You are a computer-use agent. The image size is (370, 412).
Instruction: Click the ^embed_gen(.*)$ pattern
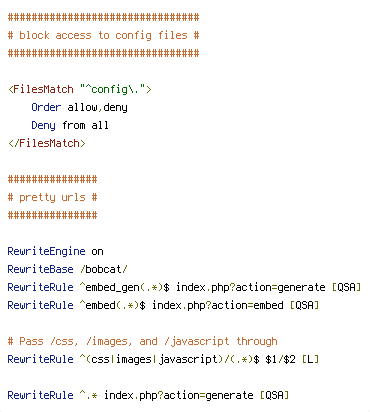[x=125, y=287]
